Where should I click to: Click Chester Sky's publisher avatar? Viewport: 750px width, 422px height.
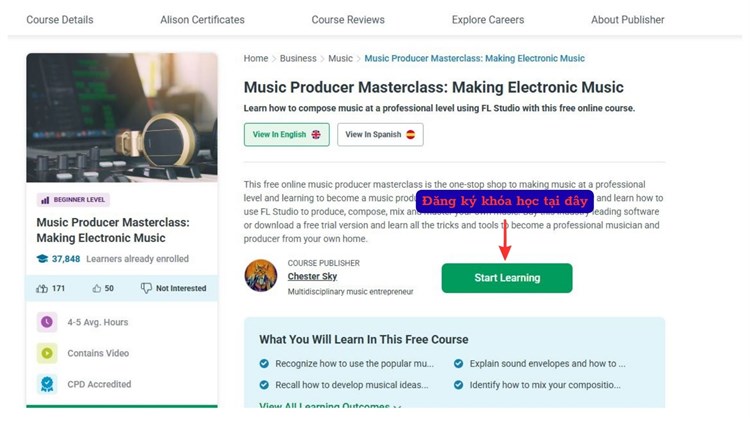pyautogui.click(x=261, y=276)
